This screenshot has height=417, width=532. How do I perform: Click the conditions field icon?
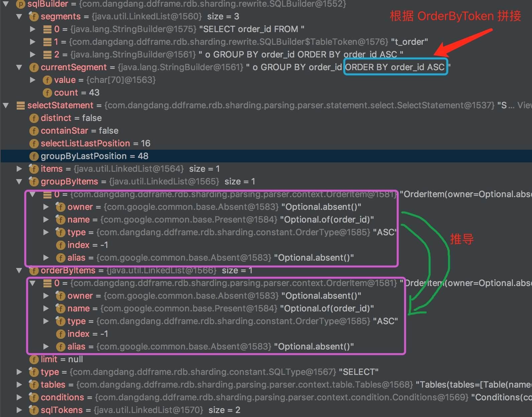point(34,397)
